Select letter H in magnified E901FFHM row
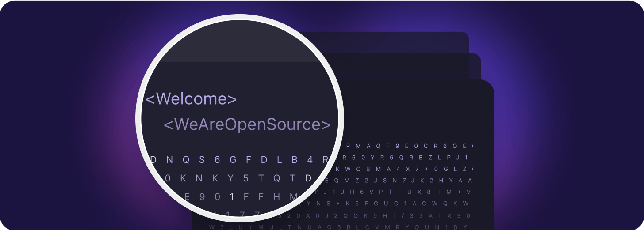 click(x=277, y=197)
